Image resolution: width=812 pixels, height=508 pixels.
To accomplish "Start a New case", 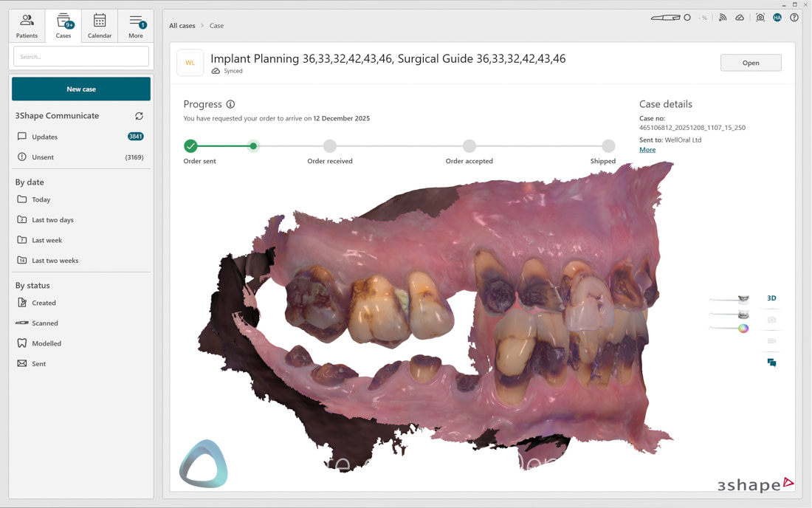I will point(81,88).
